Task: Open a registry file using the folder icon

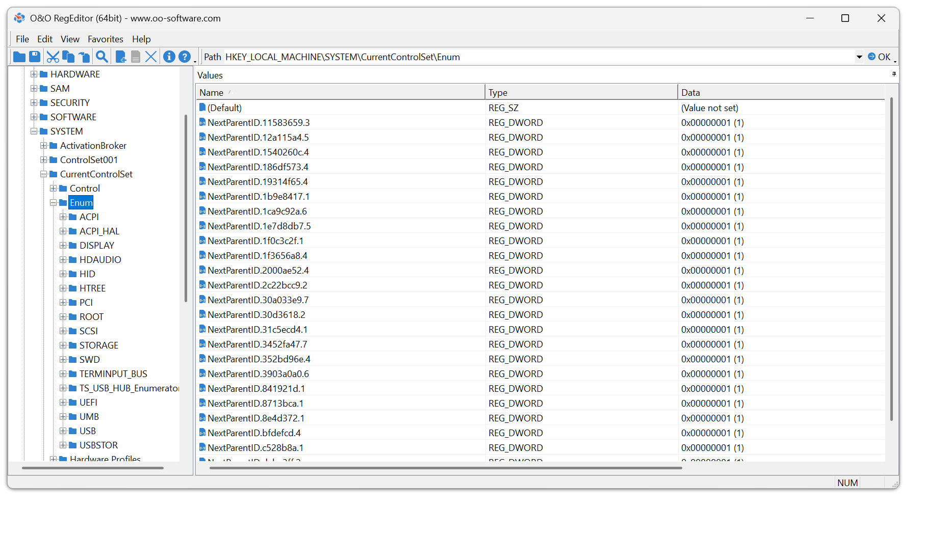Action: coord(19,57)
